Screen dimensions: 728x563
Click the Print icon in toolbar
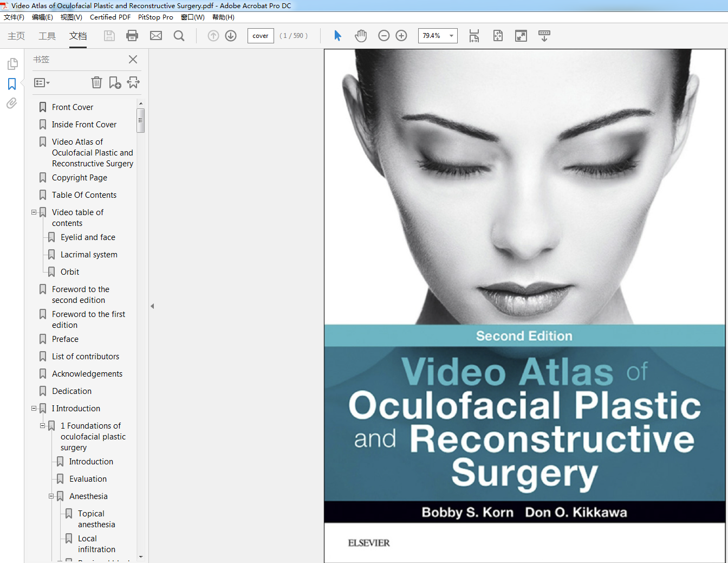132,36
